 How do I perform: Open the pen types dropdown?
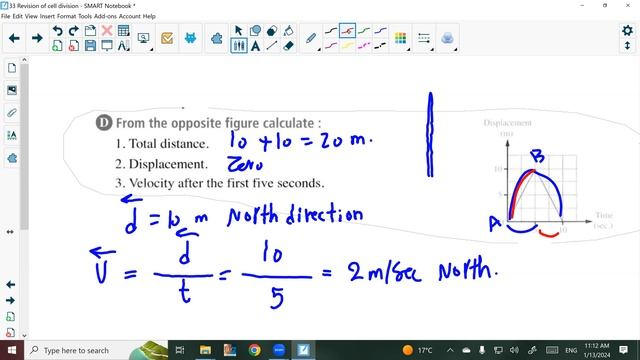311,38
